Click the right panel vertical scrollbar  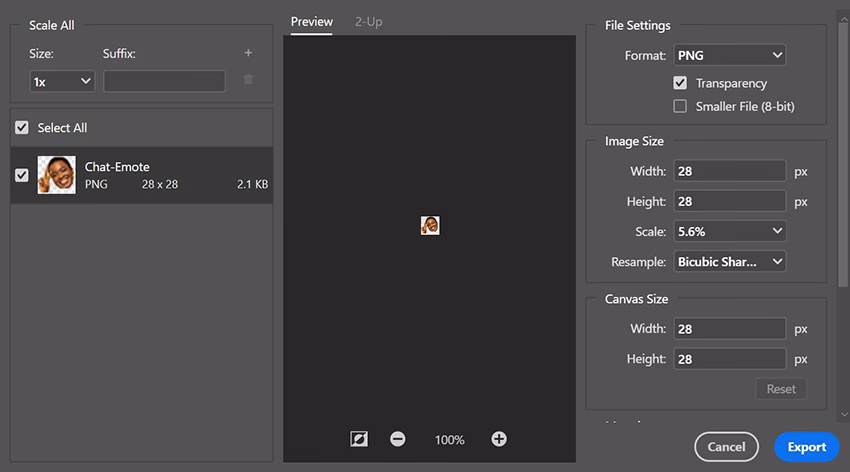tap(843, 156)
